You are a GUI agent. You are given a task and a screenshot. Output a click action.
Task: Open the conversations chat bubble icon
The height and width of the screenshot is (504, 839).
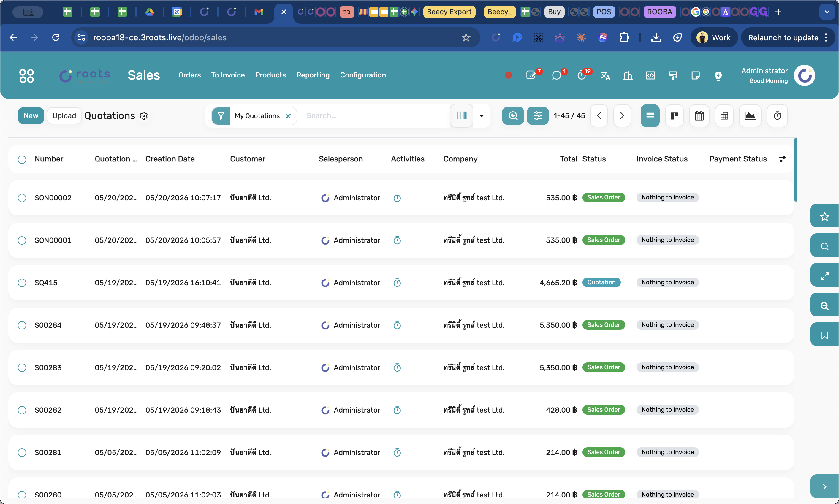click(x=556, y=75)
